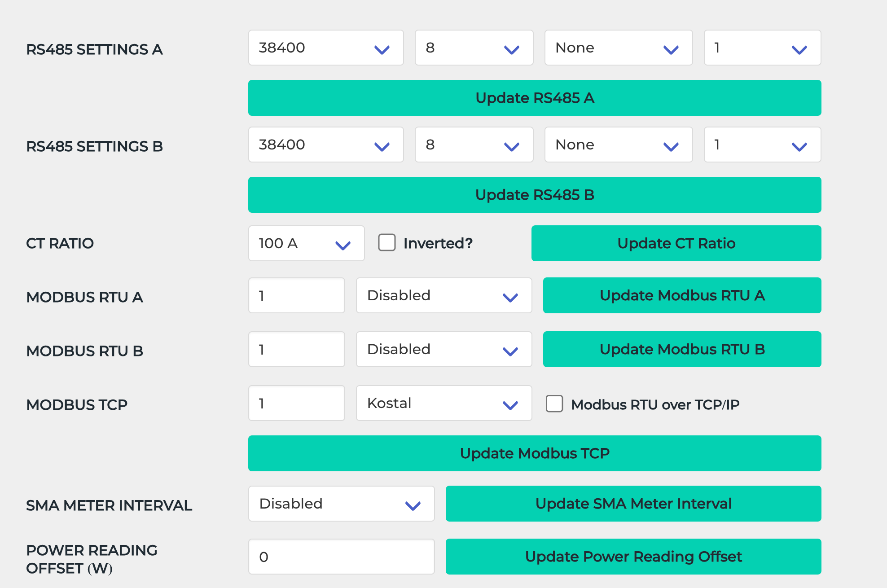Open Modbus TCP Kostal dropdown
The width and height of the screenshot is (887, 588).
pos(443,404)
